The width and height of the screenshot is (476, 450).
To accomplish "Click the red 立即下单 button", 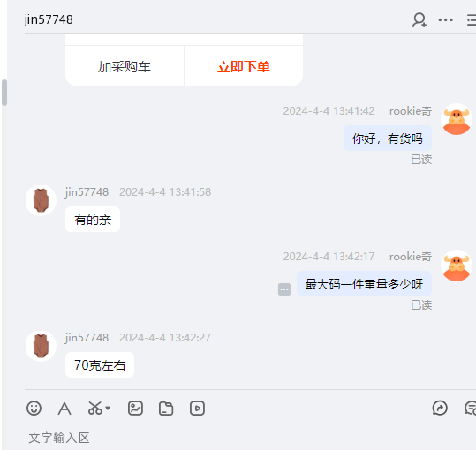I will coord(244,66).
